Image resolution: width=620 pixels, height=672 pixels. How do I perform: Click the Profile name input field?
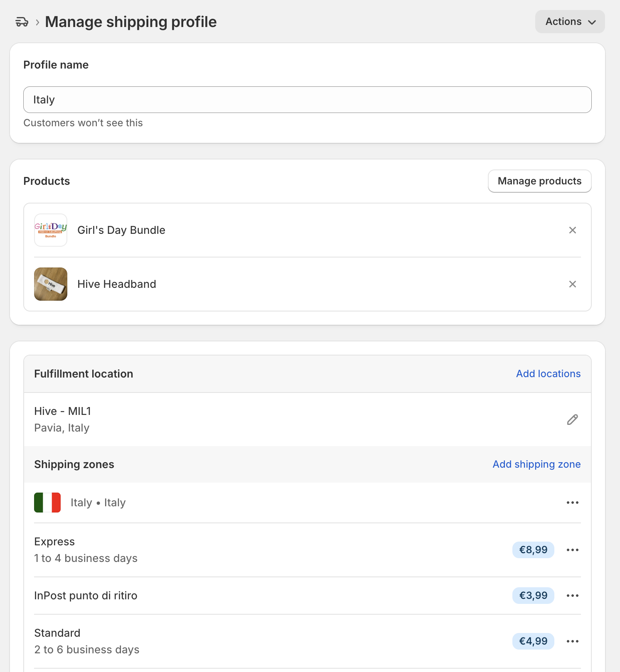(x=307, y=100)
